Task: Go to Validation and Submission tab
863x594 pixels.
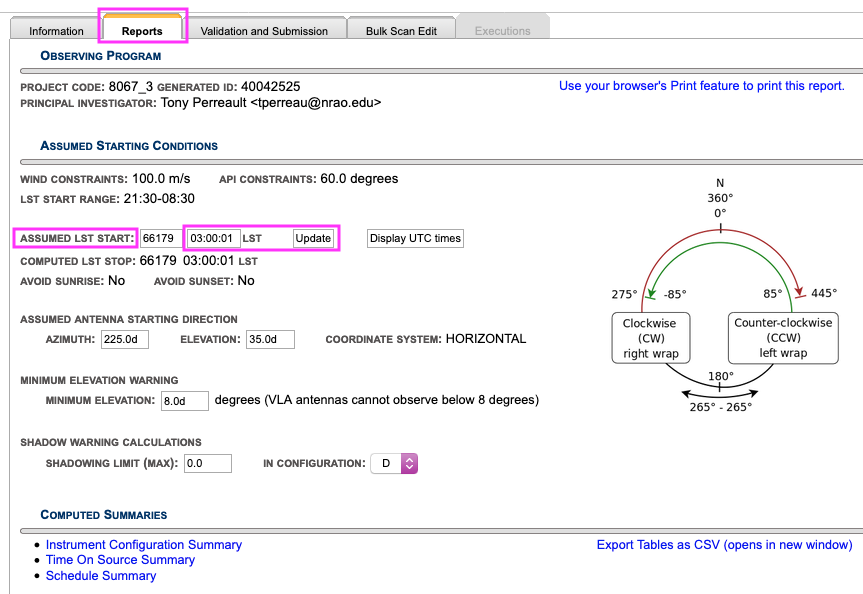Action: 264,31
